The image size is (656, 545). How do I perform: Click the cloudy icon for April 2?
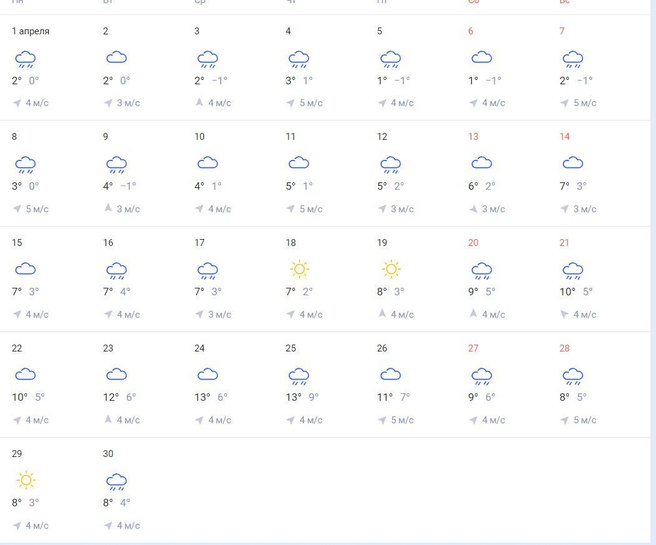point(116,58)
